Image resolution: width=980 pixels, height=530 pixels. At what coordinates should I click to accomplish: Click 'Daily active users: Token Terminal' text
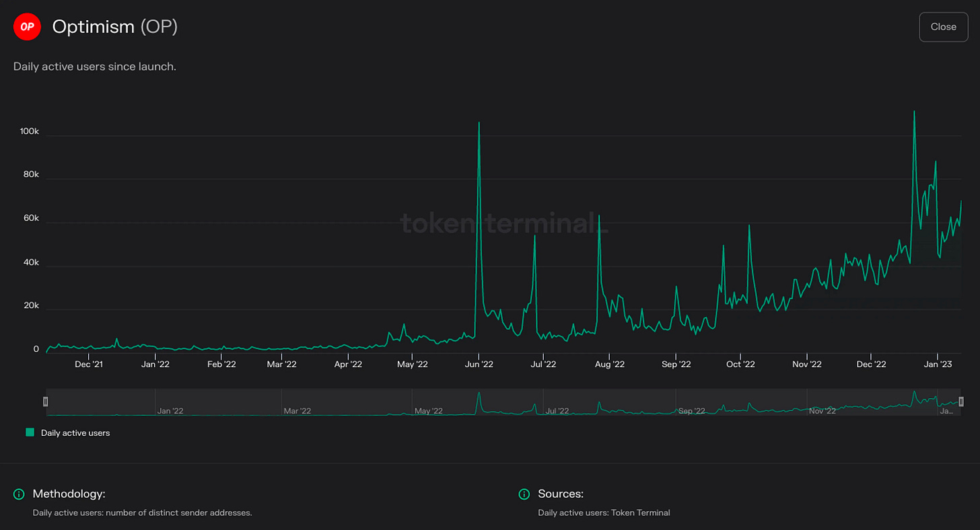click(604, 513)
